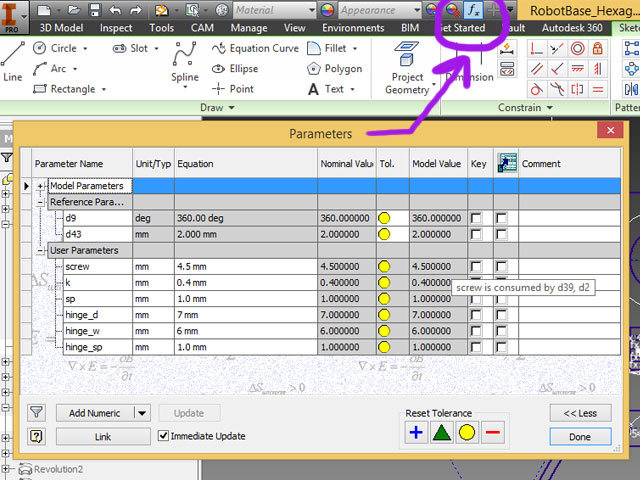Select the Line sketch tool
640x480 pixels.
[x=13, y=61]
